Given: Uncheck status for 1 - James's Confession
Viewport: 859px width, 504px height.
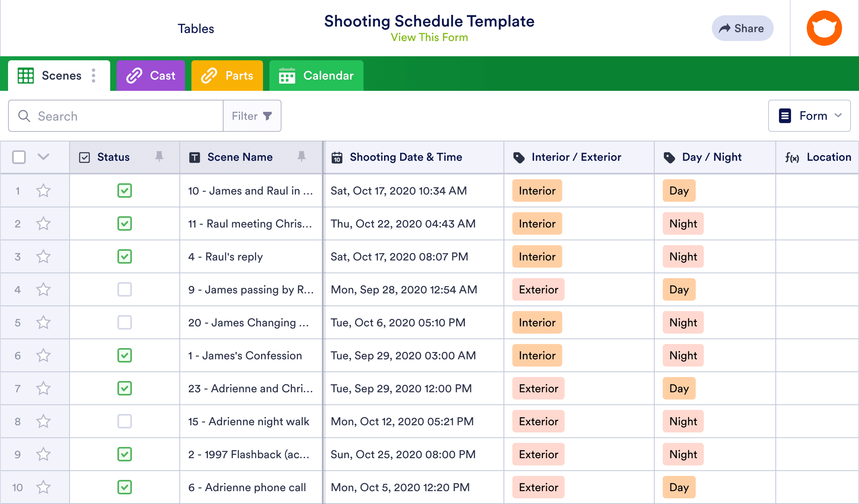Looking at the screenshot, I should 125,355.
